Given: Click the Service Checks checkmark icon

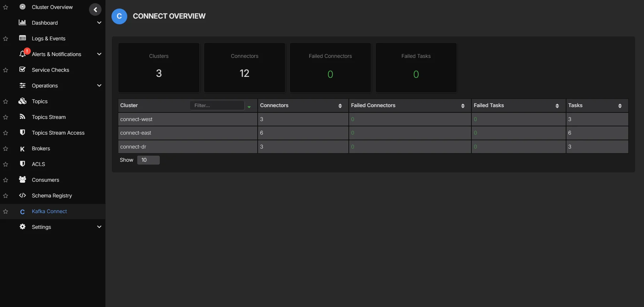Looking at the screenshot, I should pyautogui.click(x=22, y=70).
